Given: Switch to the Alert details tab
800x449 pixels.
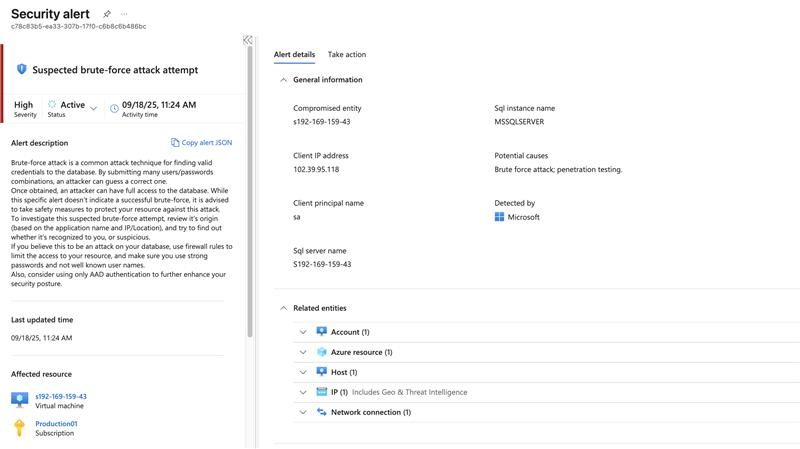Looking at the screenshot, I should point(294,54).
